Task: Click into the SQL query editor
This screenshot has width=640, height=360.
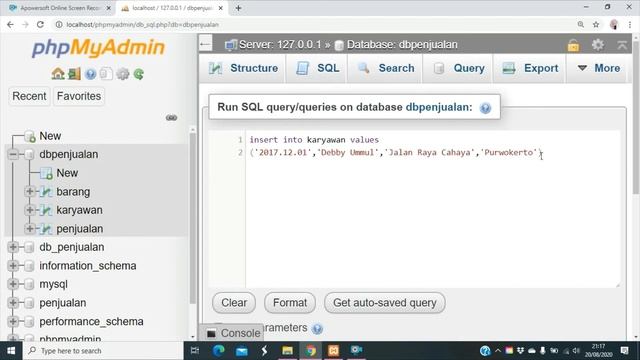Action: tap(433, 209)
